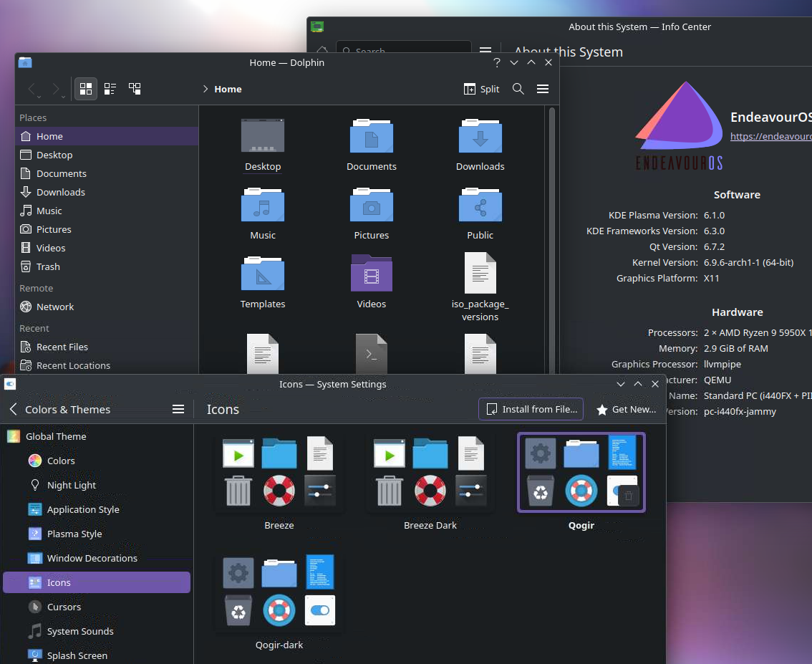Select Music in Places panel
The height and width of the screenshot is (664, 812).
coord(107,211)
